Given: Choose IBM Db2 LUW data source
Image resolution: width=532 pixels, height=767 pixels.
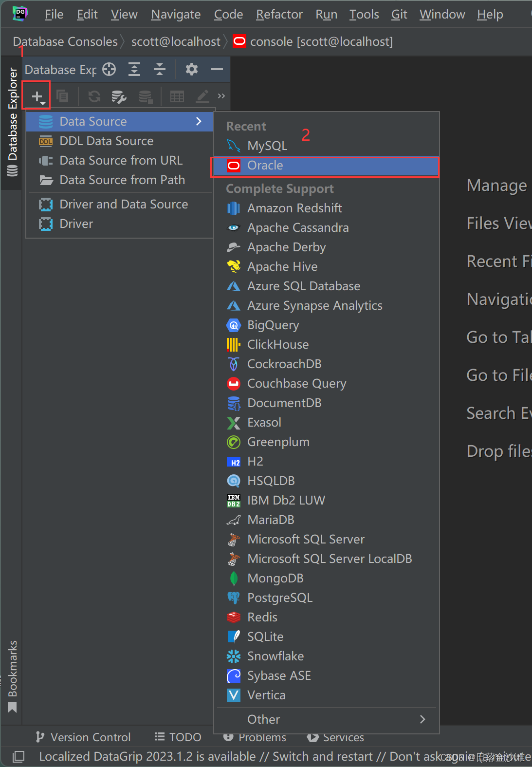Looking at the screenshot, I should click(x=327, y=500).
